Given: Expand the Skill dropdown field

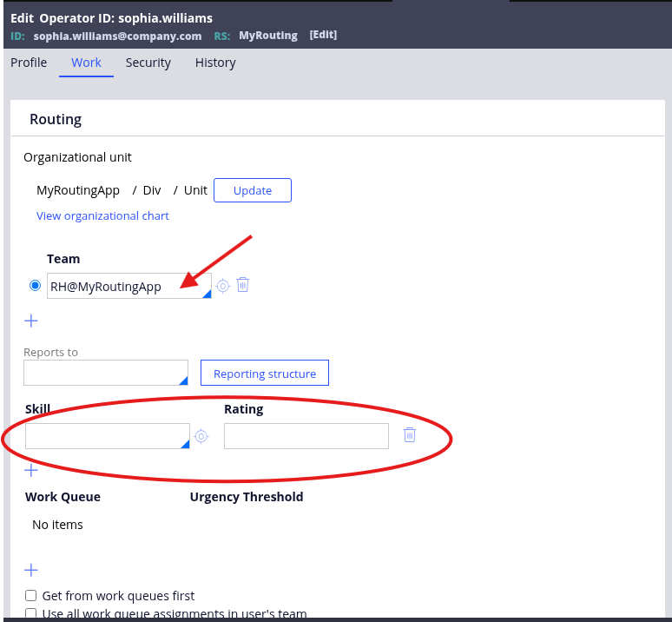Looking at the screenshot, I should tap(183, 444).
